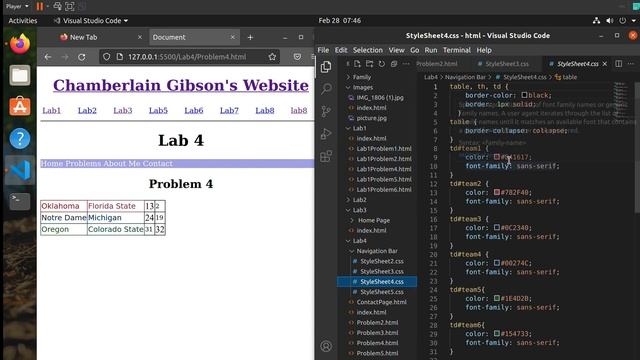Open the Extensions view

(326, 156)
